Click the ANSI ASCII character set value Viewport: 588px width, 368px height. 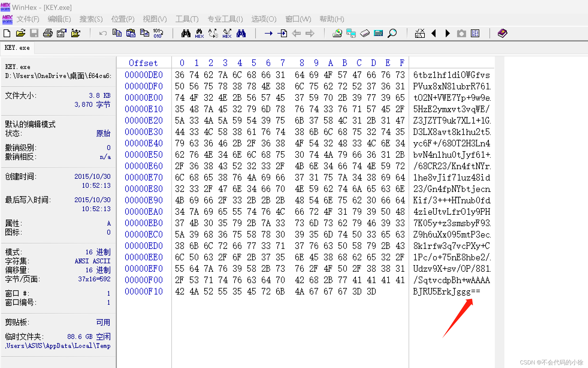93,261
